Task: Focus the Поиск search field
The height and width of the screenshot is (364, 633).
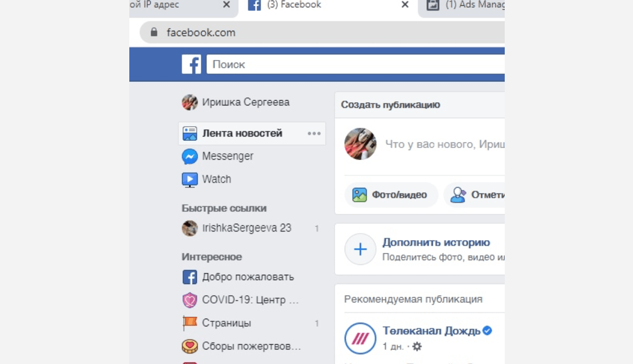Action: point(356,65)
